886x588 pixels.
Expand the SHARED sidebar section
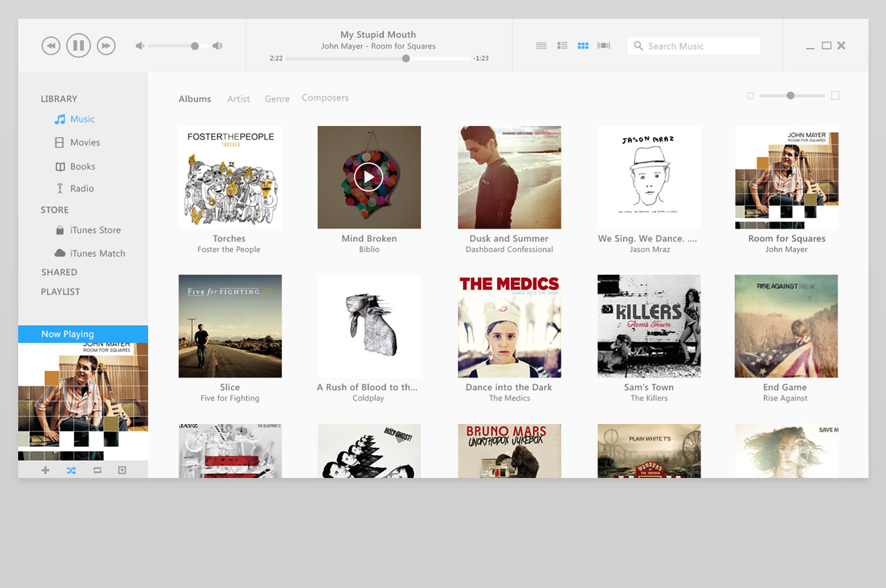[x=59, y=273]
